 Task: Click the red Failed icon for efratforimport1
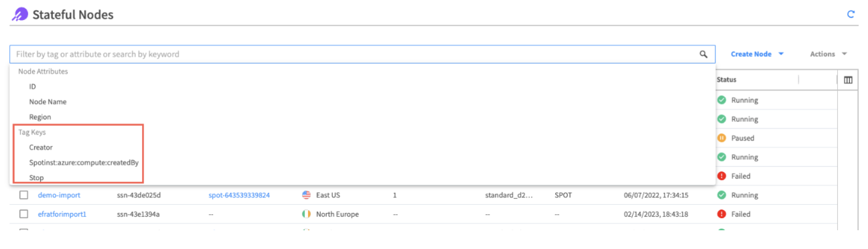[x=721, y=214]
